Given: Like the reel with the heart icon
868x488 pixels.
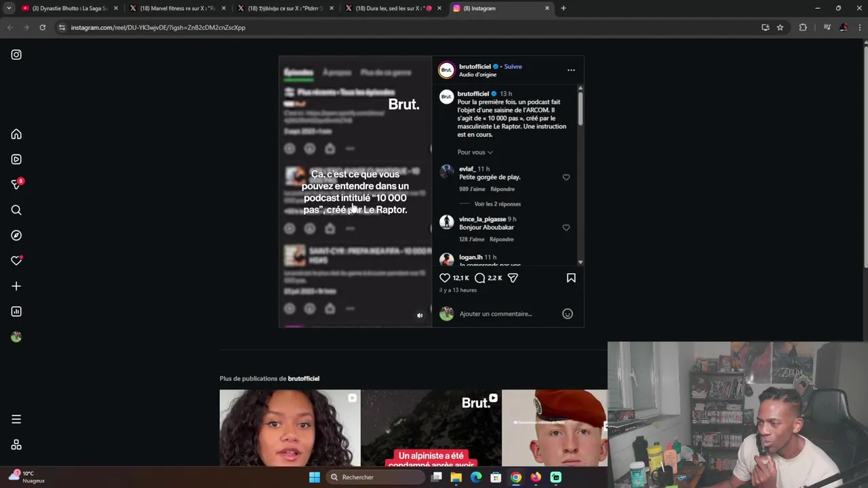Looking at the screenshot, I should coord(445,278).
